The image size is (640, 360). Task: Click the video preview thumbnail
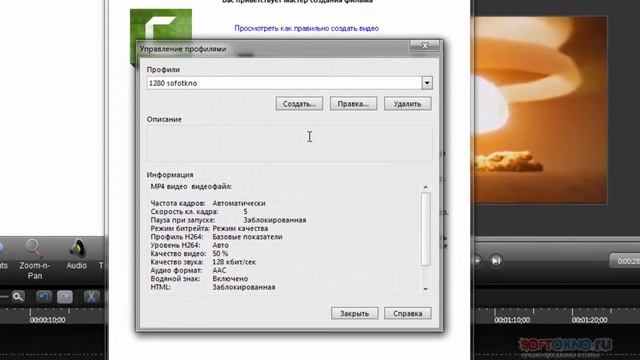pyautogui.click(x=540, y=110)
